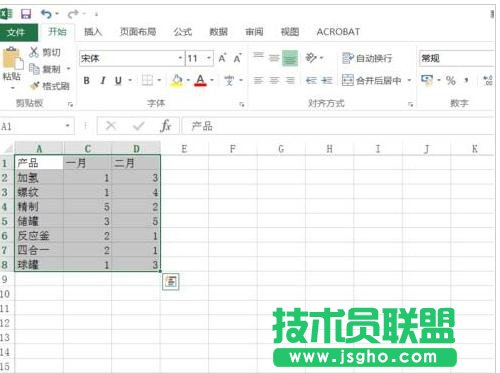The image size is (500, 373).
Task: Apply the red font color A
Action: pyautogui.click(x=200, y=80)
